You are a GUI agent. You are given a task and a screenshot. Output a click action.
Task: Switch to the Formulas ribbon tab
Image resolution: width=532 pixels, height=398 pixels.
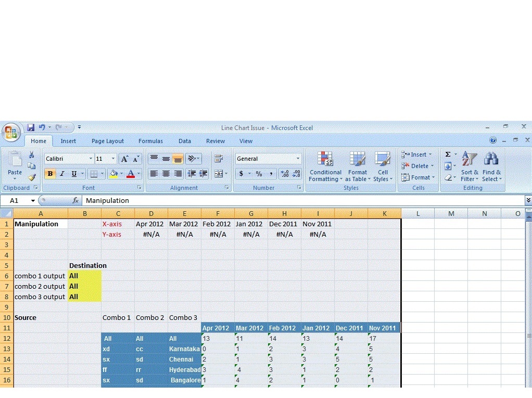[x=150, y=141]
